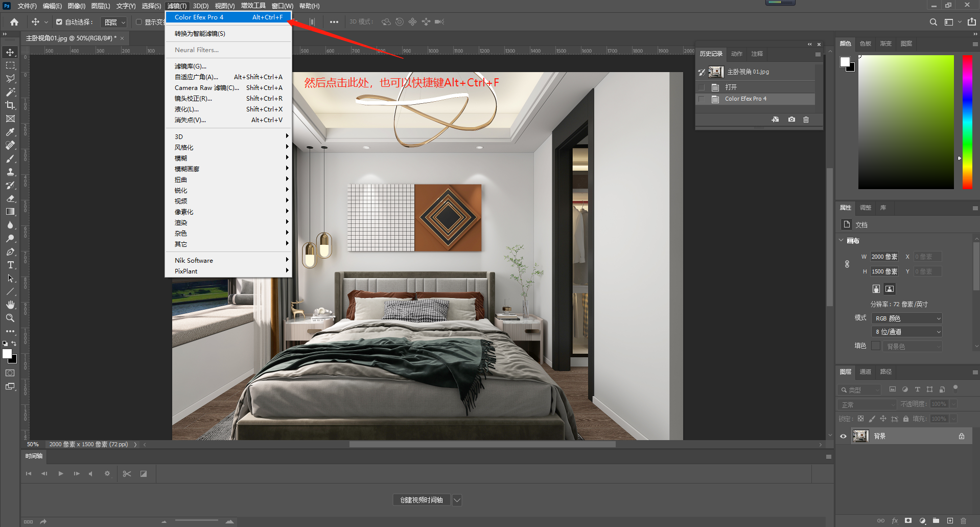Pick a color in the color field
This screenshot has height=527, width=980.
click(x=906, y=122)
